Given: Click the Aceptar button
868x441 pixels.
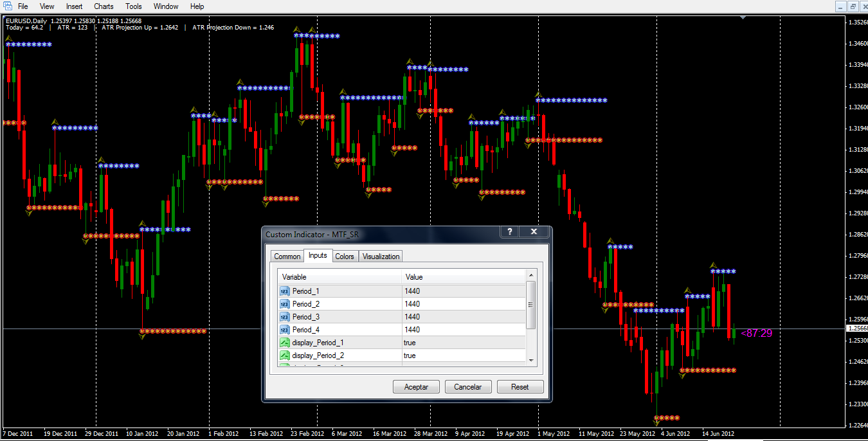Looking at the screenshot, I should click(416, 387).
